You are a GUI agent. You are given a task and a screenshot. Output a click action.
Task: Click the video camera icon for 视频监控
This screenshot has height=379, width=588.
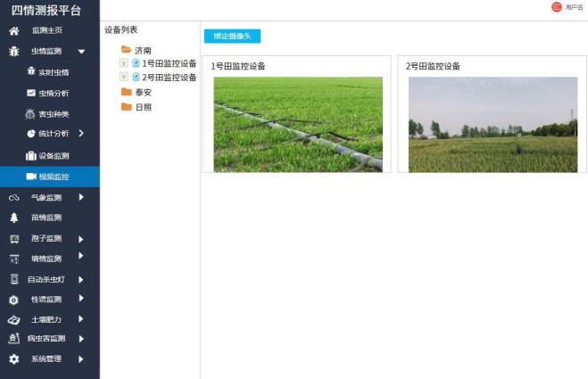click(x=30, y=177)
